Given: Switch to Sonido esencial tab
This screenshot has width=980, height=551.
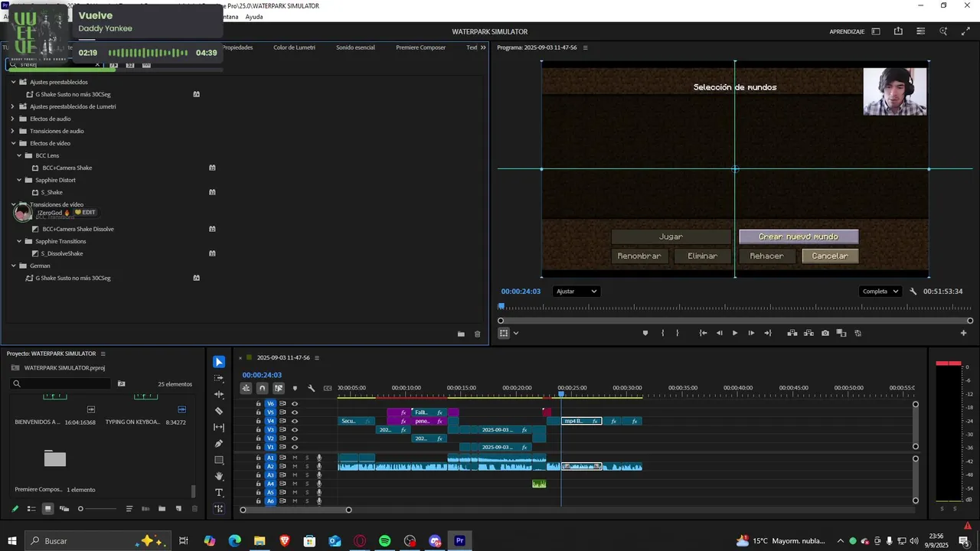Looking at the screenshot, I should 355,47.
